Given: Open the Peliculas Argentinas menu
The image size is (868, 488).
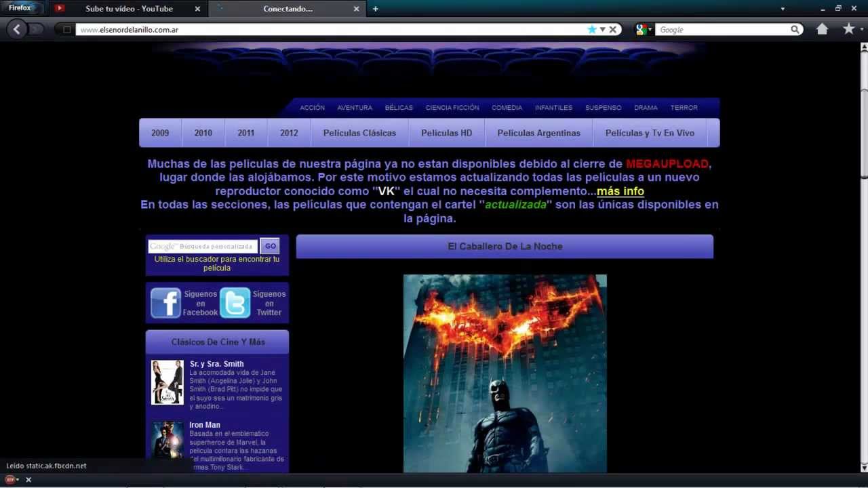Looking at the screenshot, I should pyautogui.click(x=539, y=133).
